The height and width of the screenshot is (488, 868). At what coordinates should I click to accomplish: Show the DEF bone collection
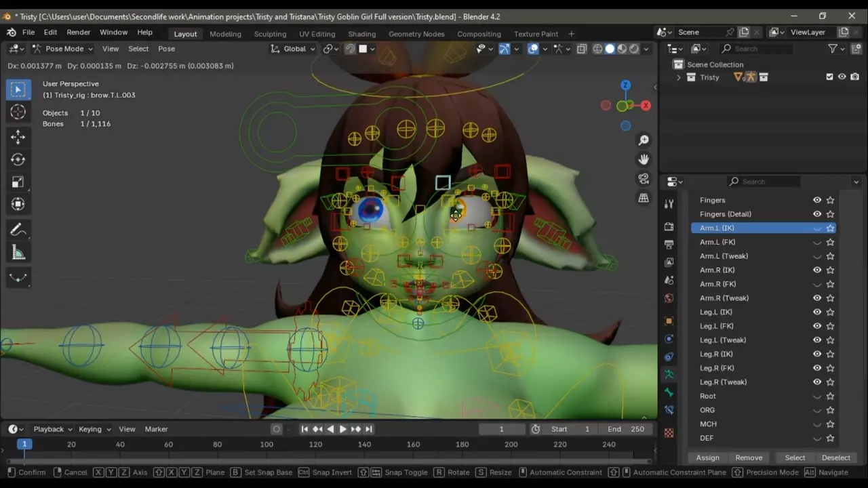[x=817, y=438]
